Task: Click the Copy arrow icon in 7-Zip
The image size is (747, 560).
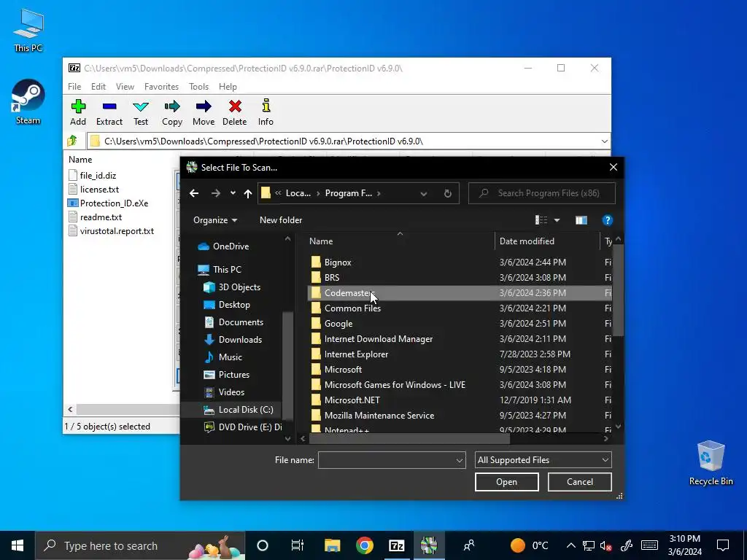Action: tap(172, 112)
